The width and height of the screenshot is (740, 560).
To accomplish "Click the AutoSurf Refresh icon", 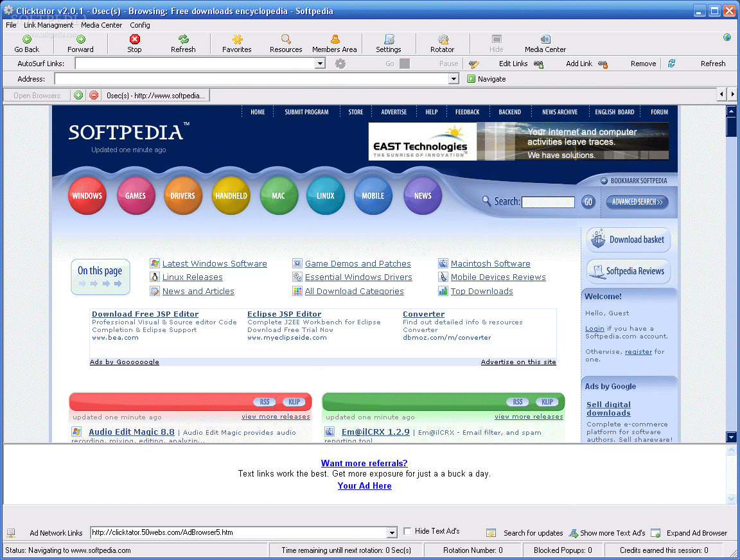I will tap(671, 63).
